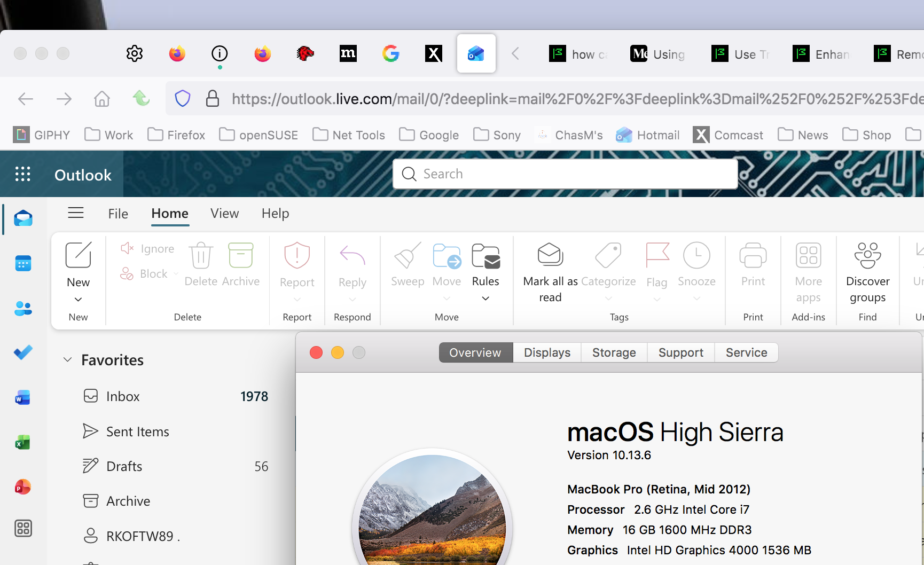Screen dimensions: 924x565
Task: Expand the New dropdown arrow
Action: click(78, 299)
